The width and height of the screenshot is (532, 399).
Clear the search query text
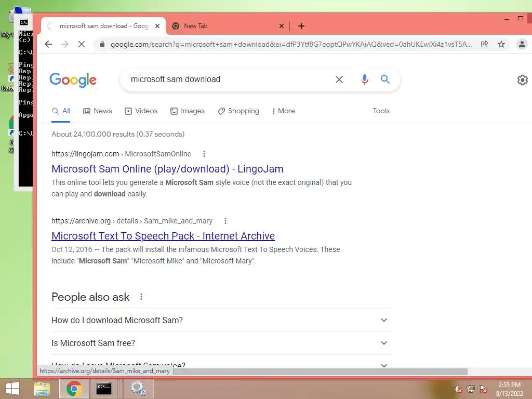point(339,79)
